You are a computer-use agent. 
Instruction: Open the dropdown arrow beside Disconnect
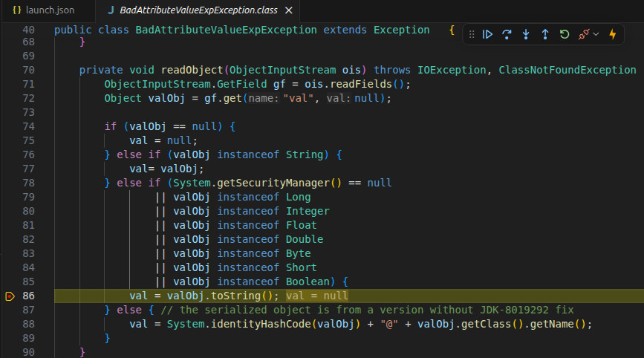[x=596, y=34]
